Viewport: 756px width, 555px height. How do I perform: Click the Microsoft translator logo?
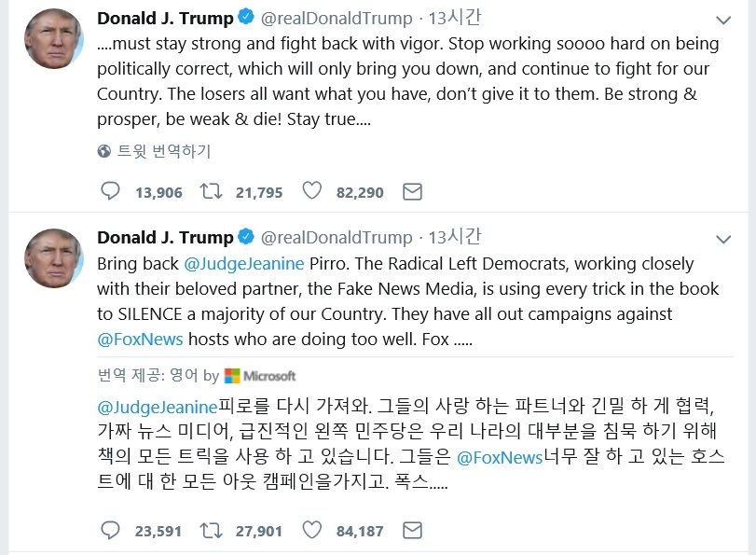260,376
